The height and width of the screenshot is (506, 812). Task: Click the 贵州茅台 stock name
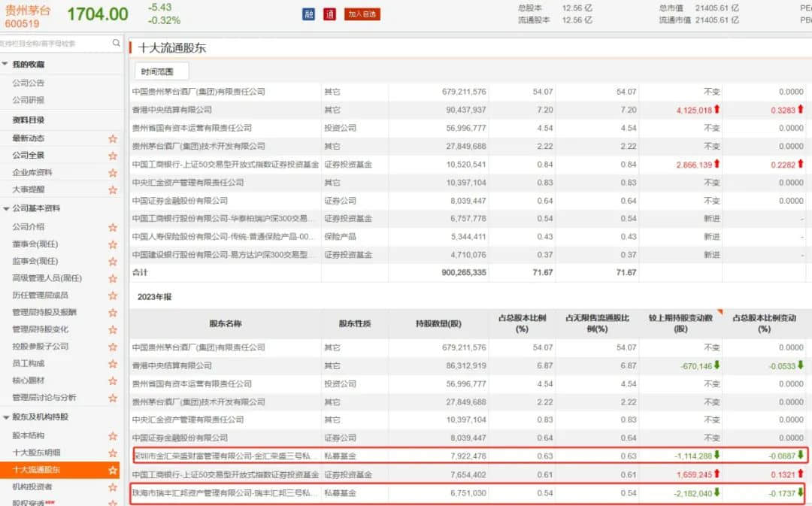pyautogui.click(x=28, y=11)
